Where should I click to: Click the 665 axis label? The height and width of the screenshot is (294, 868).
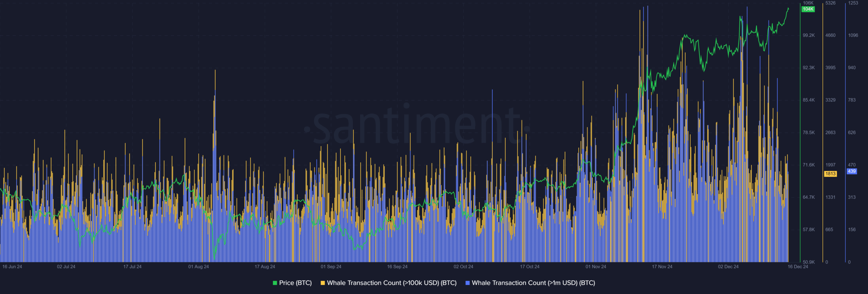click(x=829, y=230)
